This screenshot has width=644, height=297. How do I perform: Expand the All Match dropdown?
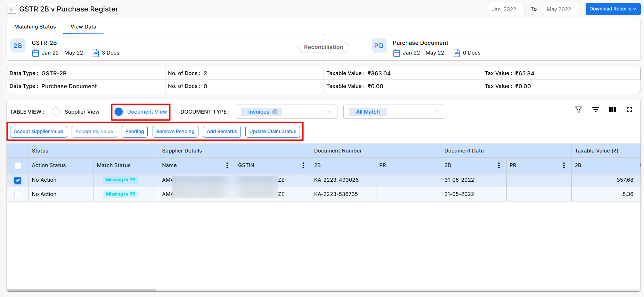click(x=394, y=112)
